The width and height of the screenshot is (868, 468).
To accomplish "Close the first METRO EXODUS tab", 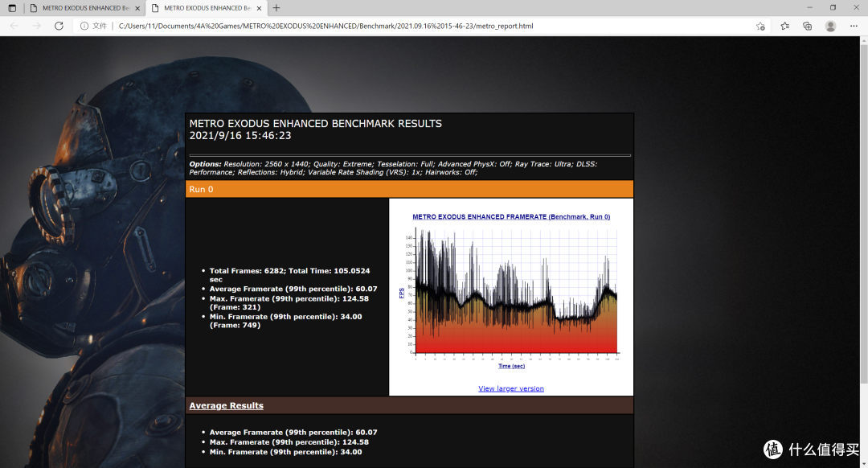I will (x=137, y=8).
